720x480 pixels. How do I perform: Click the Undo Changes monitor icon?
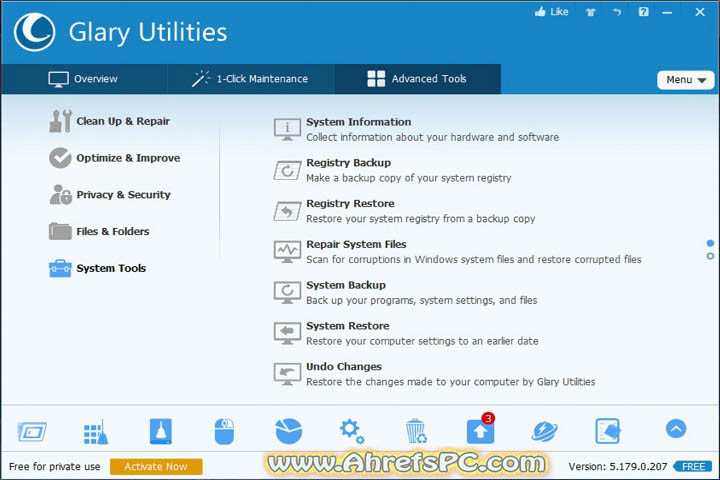[x=287, y=374]
